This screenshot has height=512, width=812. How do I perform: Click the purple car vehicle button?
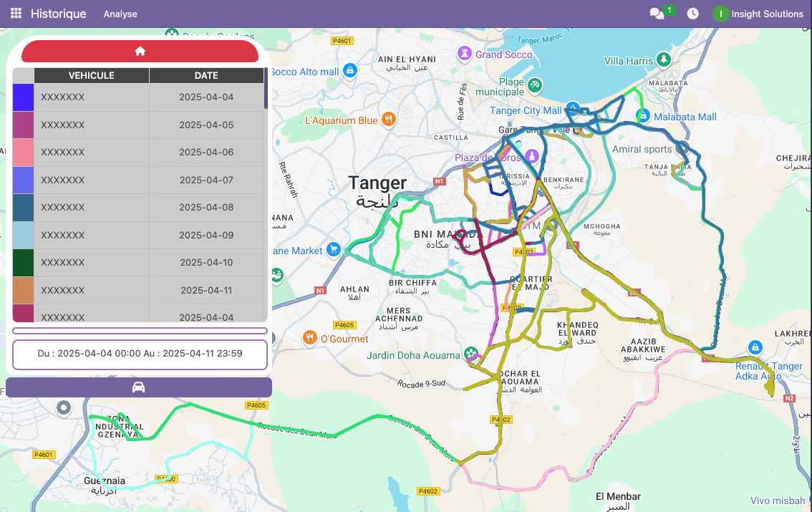(x=139, y=387)
